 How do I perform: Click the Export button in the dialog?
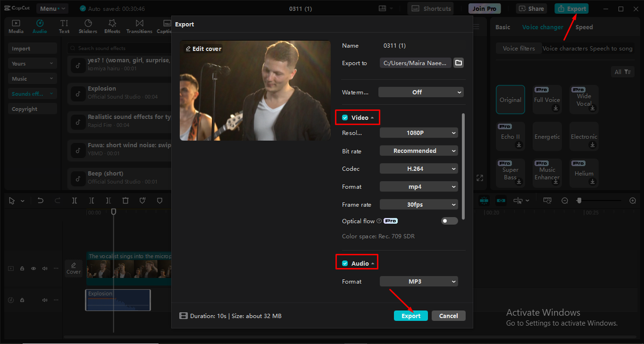pyautogui.click(x=411, y=316)
